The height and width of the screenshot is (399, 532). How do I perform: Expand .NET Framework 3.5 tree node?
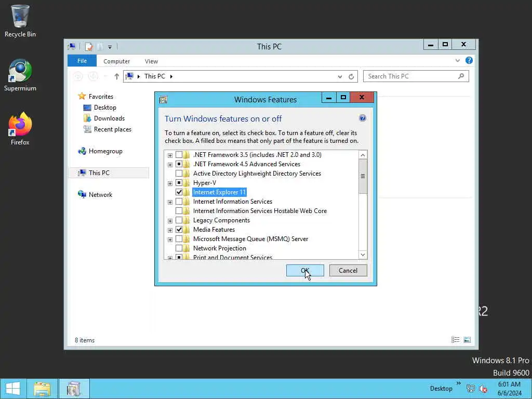(170, 155)
